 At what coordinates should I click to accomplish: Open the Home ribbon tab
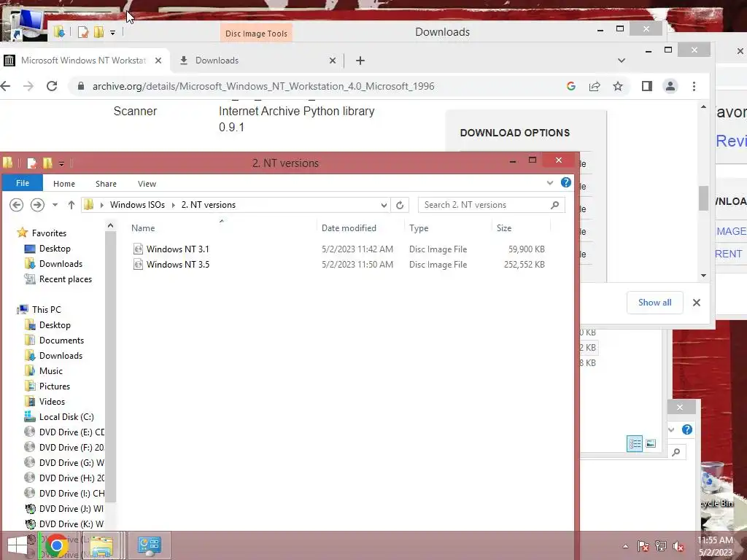coord(64,184)
